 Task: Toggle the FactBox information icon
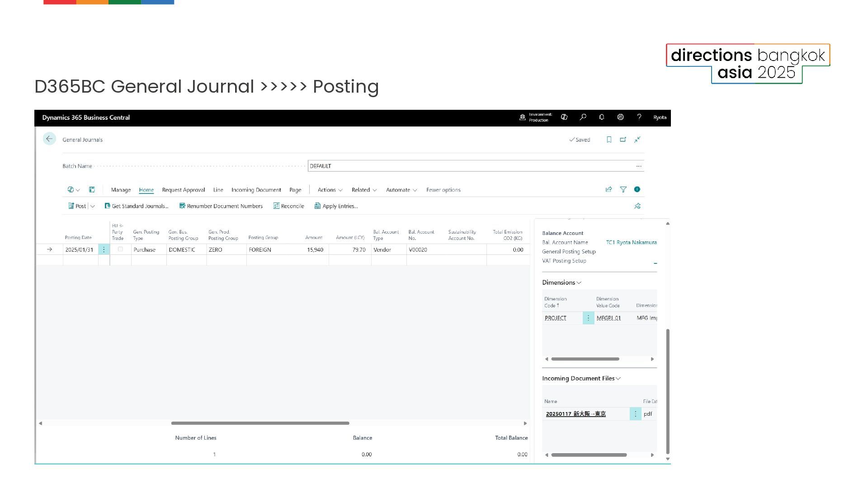(637, 189)
